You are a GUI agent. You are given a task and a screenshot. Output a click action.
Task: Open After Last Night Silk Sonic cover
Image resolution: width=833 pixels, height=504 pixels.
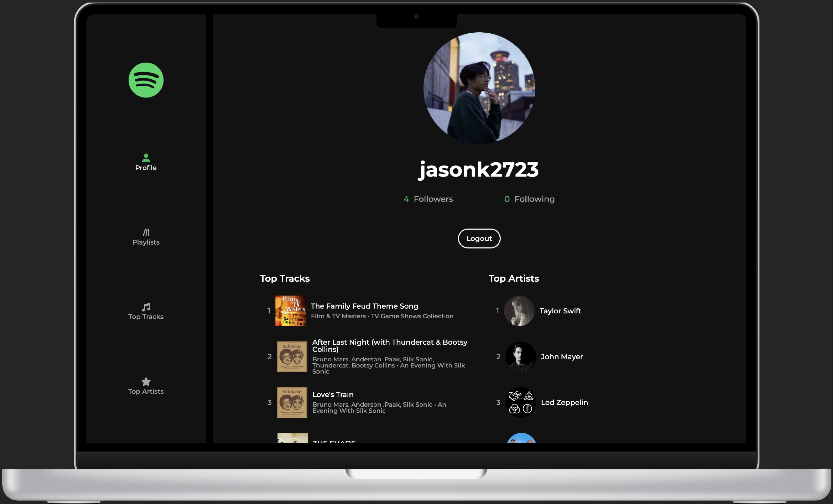pyautogui.click(x=292, y=357)
